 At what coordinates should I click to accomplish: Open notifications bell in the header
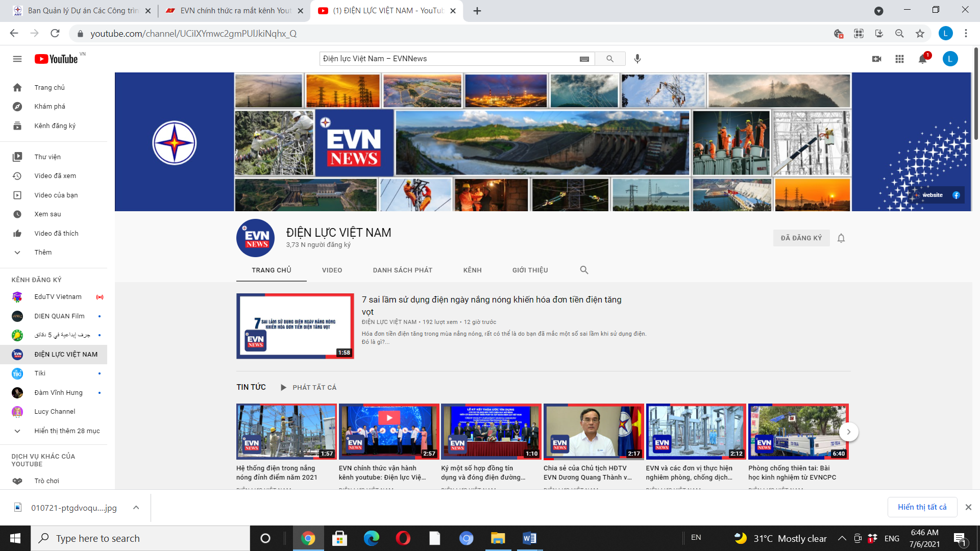click(922, 59)
